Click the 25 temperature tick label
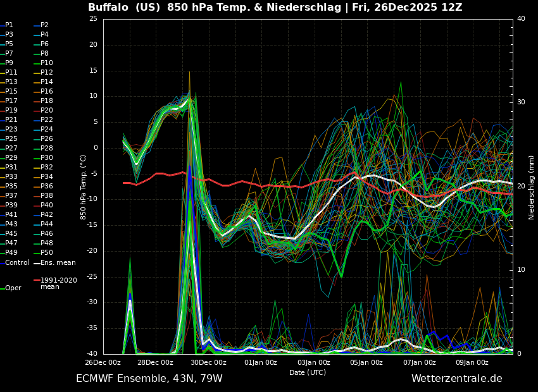The image size is (538, 392). point(93,18)
